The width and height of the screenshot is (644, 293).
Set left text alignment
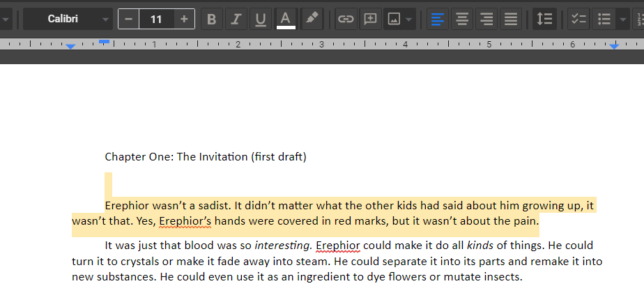click(438, 19)
